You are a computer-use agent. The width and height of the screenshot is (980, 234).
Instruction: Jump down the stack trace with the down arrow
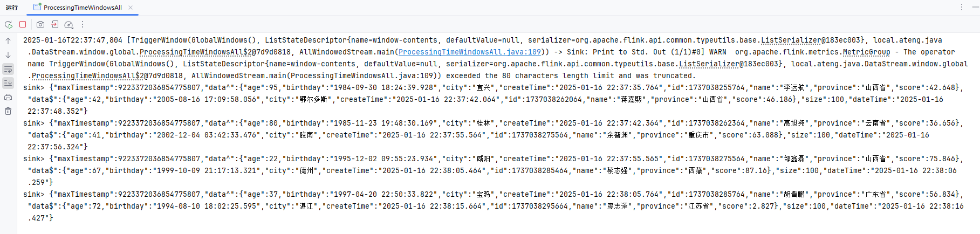point(8,55)
